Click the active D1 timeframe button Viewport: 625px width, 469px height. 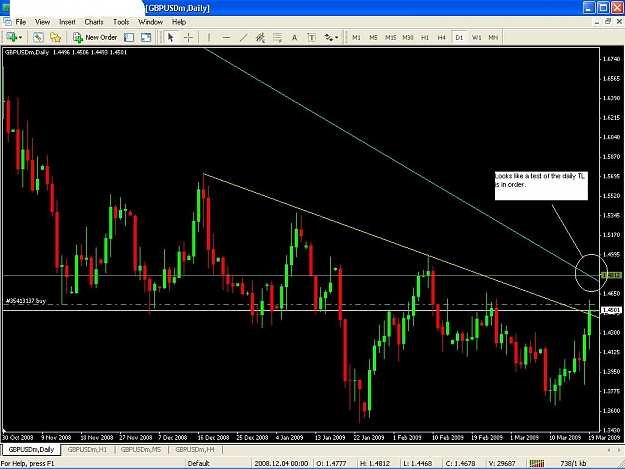point(459,37)
